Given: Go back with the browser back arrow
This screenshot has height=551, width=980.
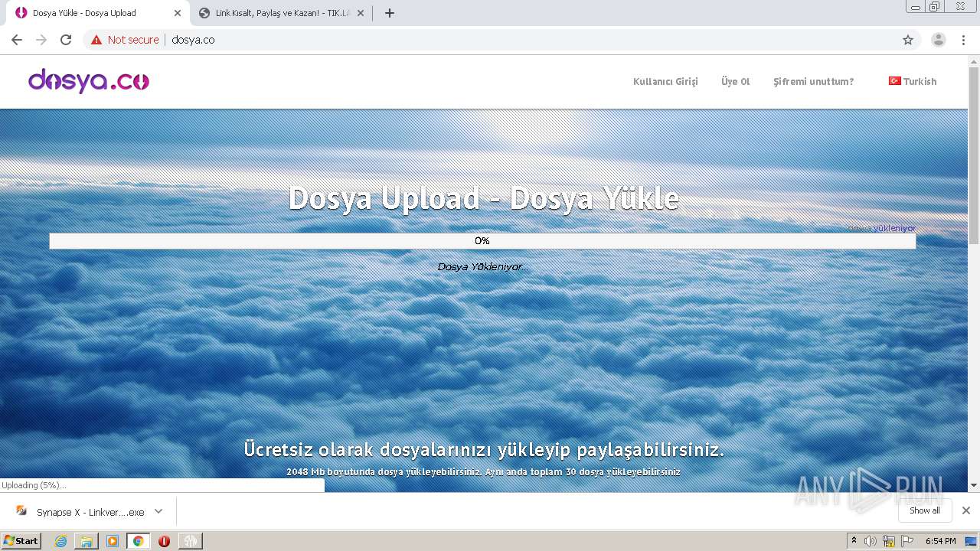Looking at the screenshot, I should [x=17, y=40].
